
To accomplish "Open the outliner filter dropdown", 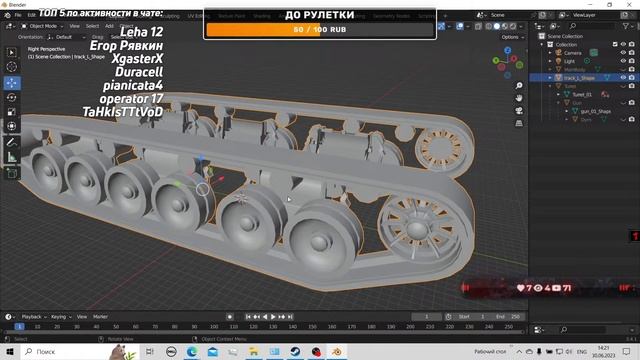I will [x=627, y=26].
